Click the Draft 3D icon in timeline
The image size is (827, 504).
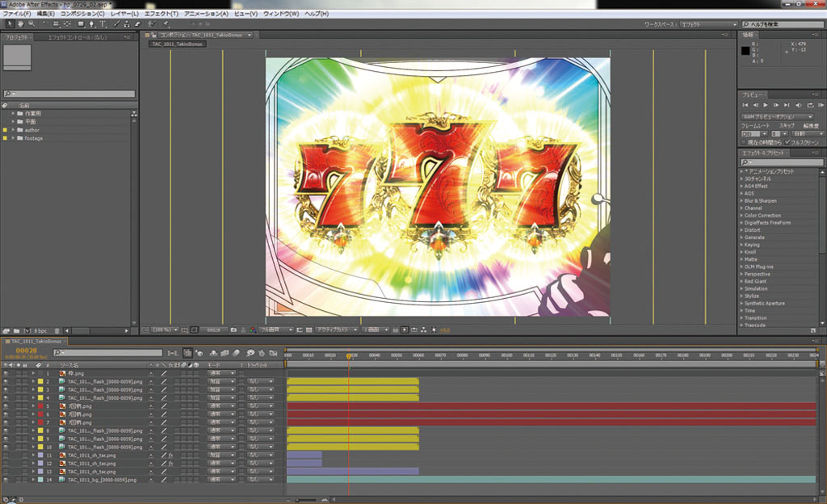tap(199, 353)
